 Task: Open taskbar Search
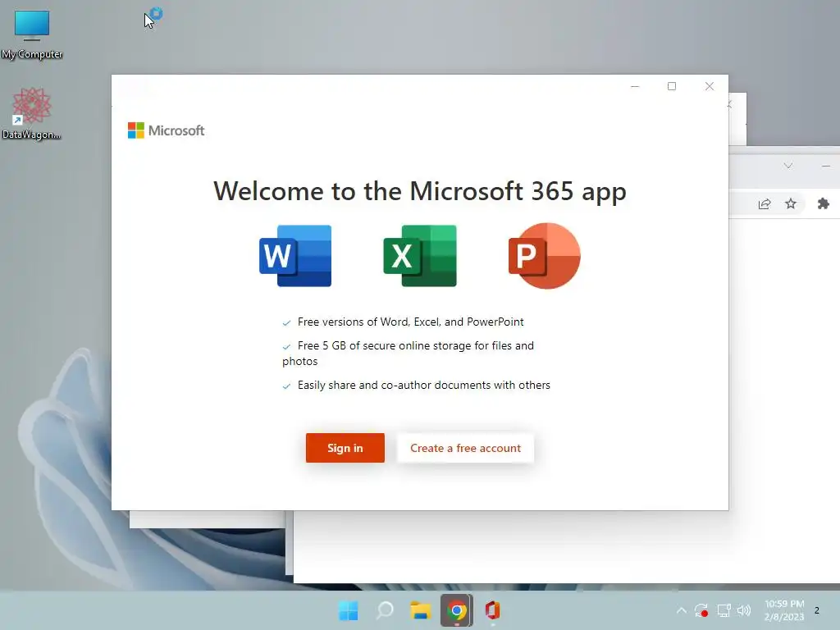click(x=385, y=610)
